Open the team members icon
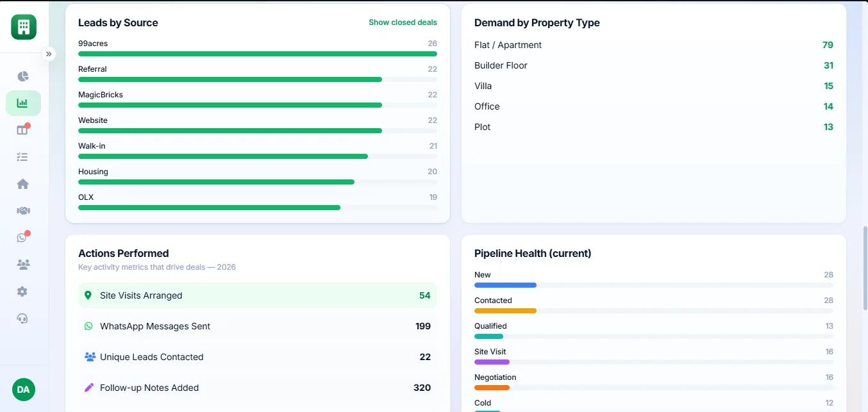The width and height of the screenshot is (868, 412). pos(23,265)
